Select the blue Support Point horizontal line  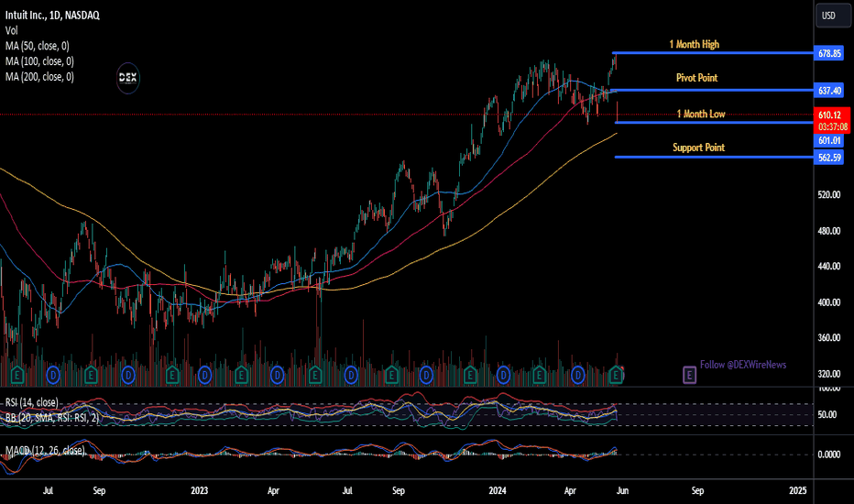(714, 157)
